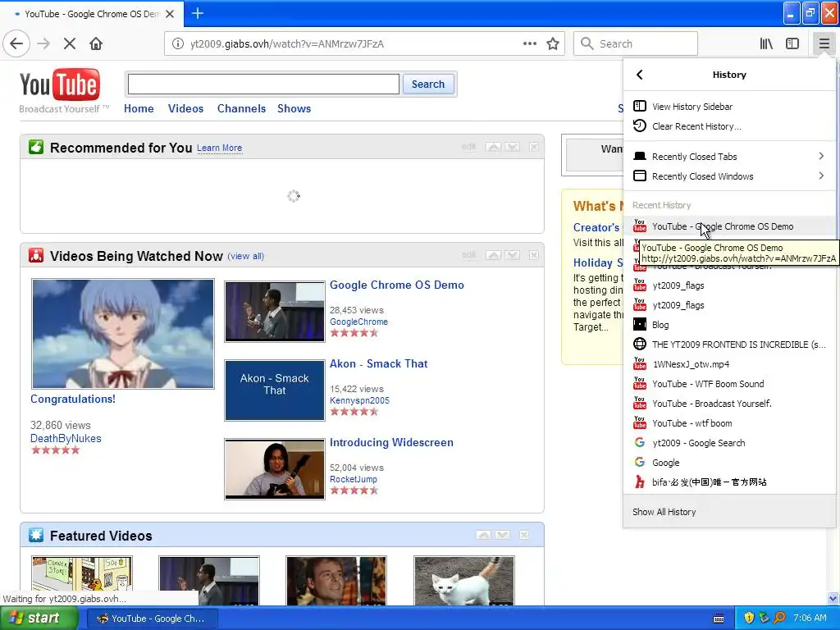This screenshot has width=840, height=630.
Task: Go back from the History panel
Action: point(639,75)
